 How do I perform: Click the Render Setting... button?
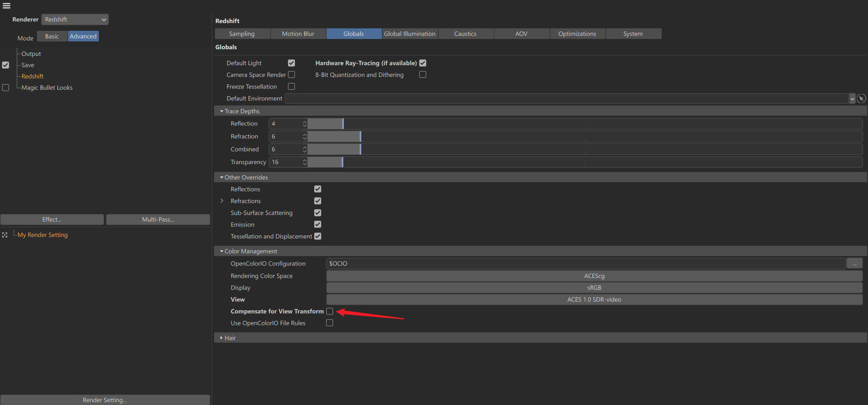(x=105, y=400)
